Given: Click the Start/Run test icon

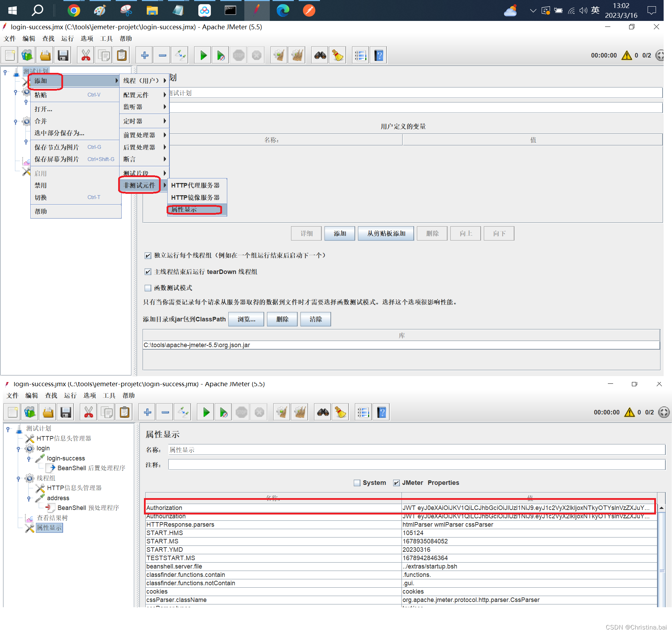Looking at the screenshot, I should tap(204, 55).
